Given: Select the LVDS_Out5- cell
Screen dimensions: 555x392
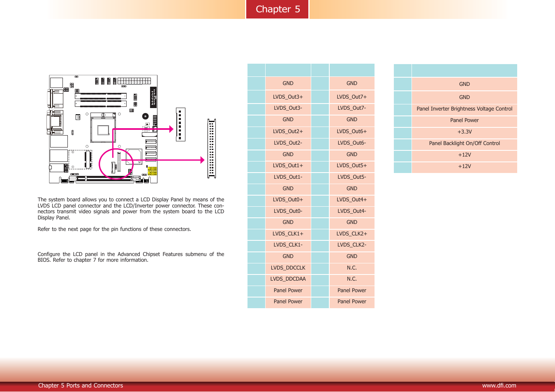Looking at the screenshot, I should pos(352,177).
